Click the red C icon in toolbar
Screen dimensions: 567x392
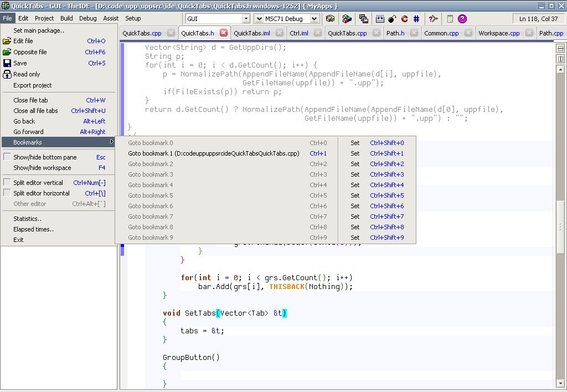(x=404, y=18)
